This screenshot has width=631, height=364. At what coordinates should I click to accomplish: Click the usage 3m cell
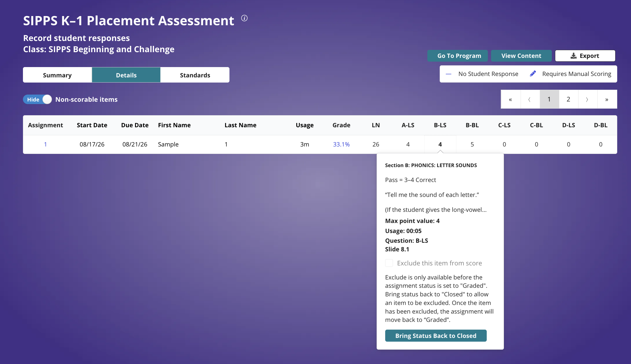(305, 144)
